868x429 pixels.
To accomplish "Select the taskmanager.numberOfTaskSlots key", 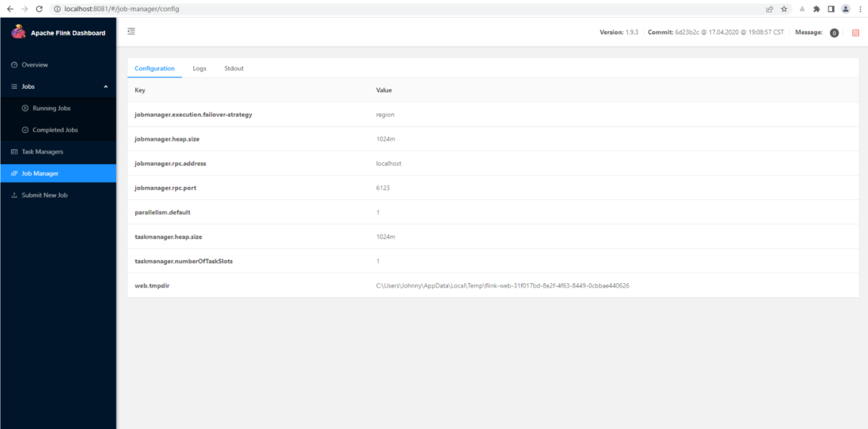I will click(183, 261).
